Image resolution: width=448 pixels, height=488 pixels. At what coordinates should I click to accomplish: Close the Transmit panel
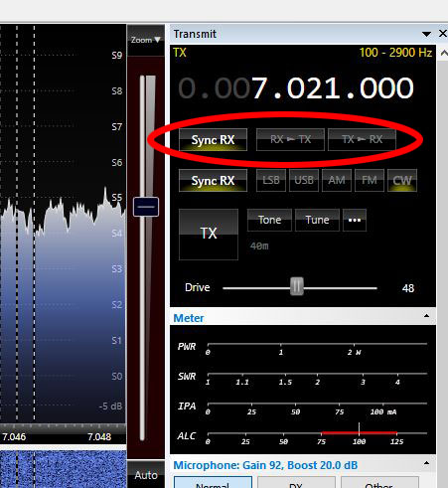tap(443, 34)
